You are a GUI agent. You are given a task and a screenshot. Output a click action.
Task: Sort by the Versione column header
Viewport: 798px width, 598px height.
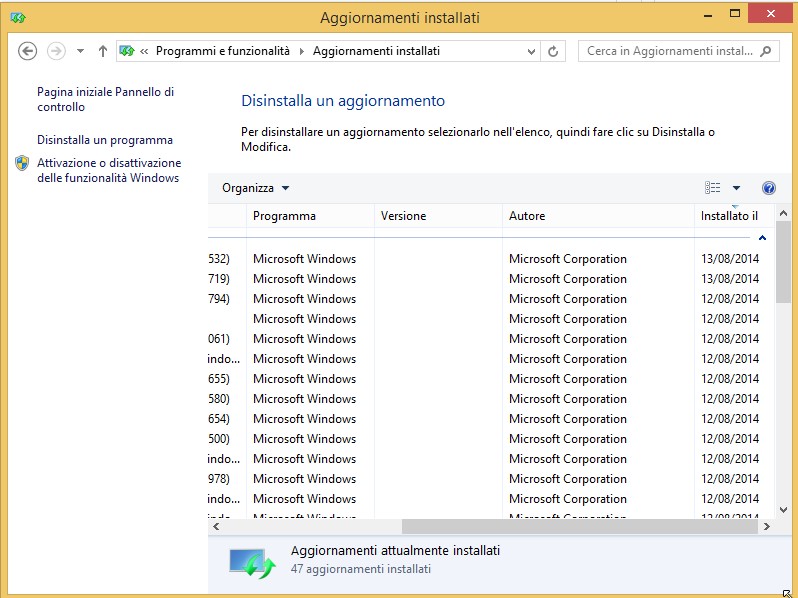point(438,216)
